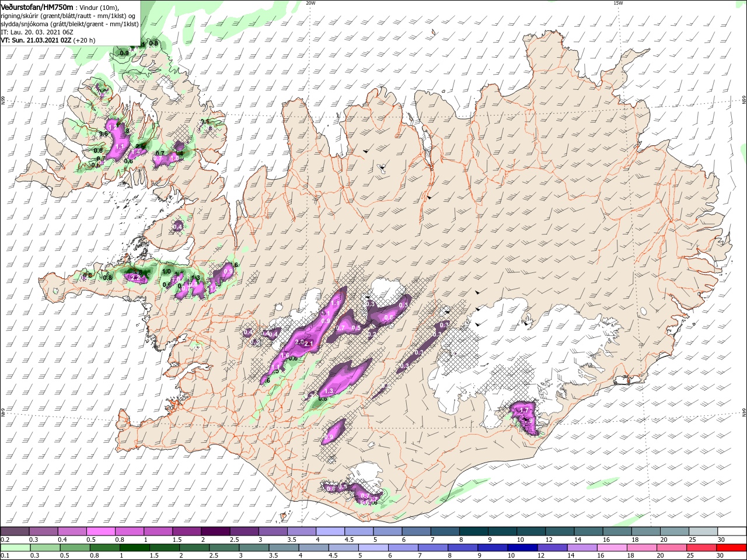Click the '0.1' label on the rain scale
The image size is (747, 560).
pyautogui.click(x=5, y=556)
